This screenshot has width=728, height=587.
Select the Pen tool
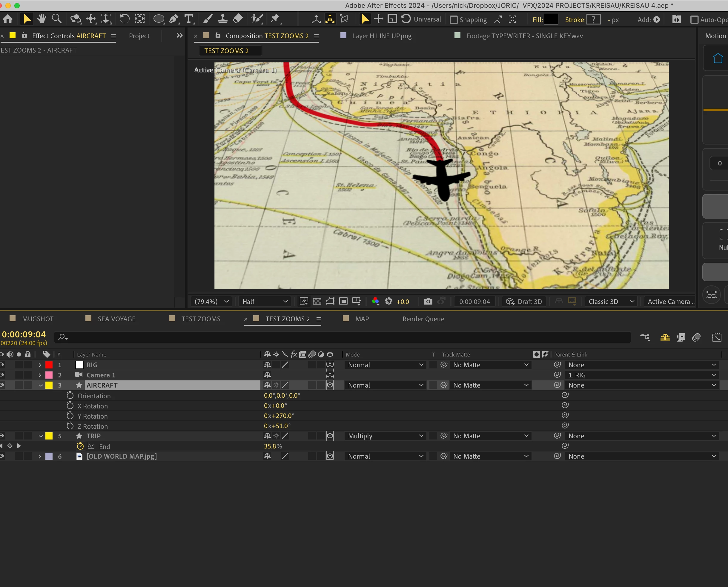click(x=173, y=19)
